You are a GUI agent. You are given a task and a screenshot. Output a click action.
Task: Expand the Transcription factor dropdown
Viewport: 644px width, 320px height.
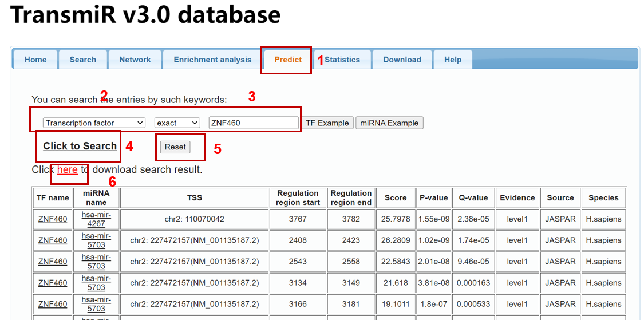[x=94, y=123]
